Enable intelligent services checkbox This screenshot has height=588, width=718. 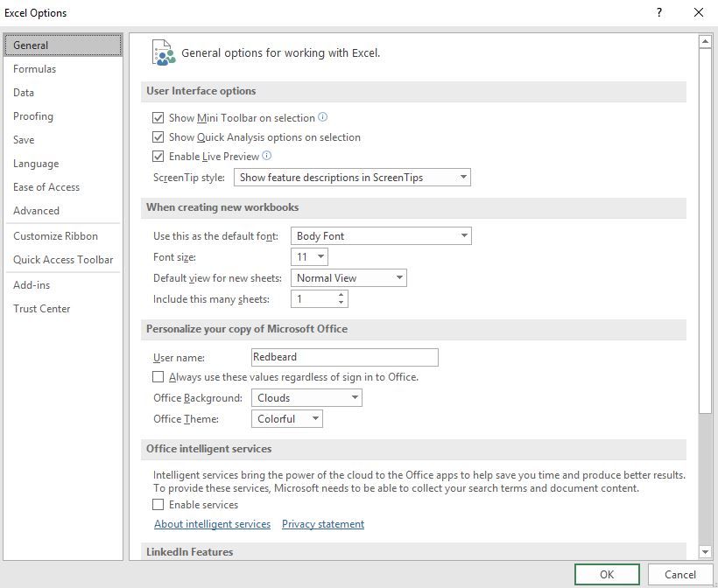[158, 505]
